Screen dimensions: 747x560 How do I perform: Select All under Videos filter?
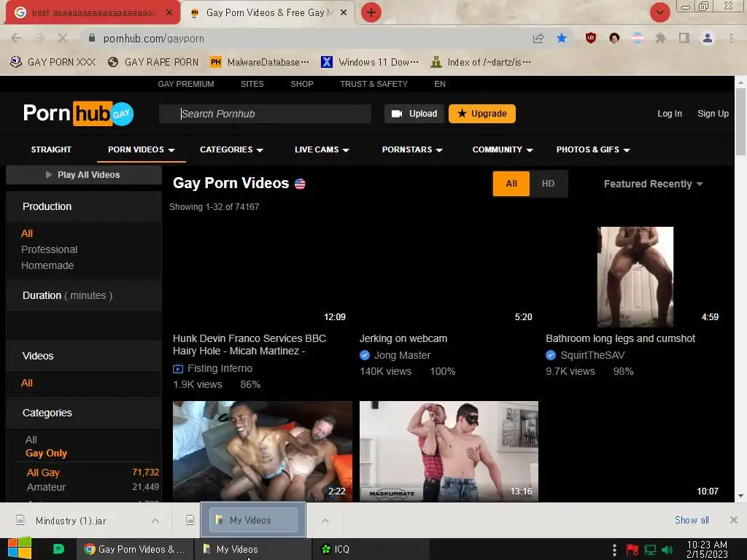tap(27, 383)
